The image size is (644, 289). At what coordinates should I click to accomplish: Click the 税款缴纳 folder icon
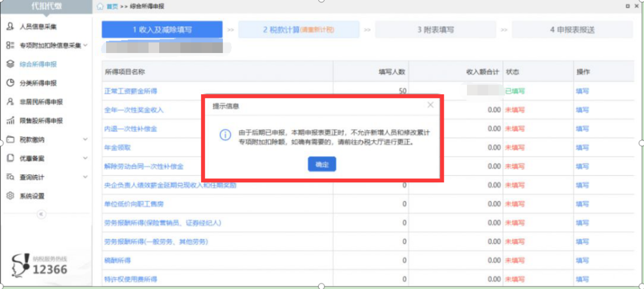[10, 139]
